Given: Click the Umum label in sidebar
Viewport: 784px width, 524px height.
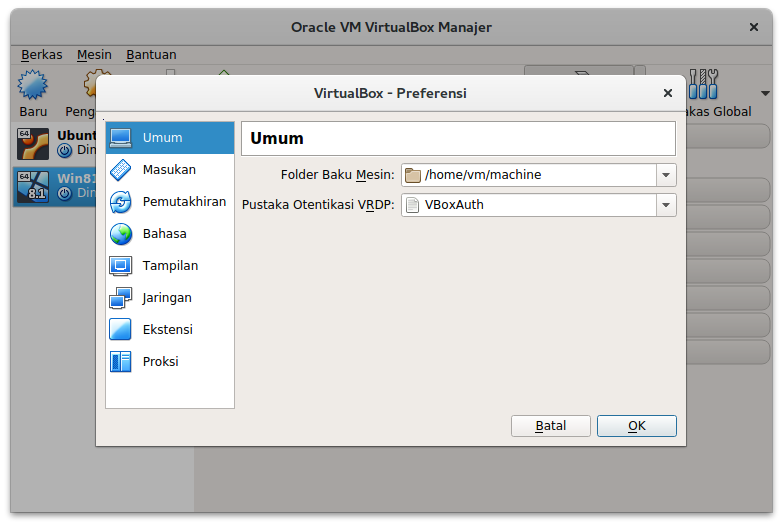Looking at the screenshot, I should (x=162, y=138).
